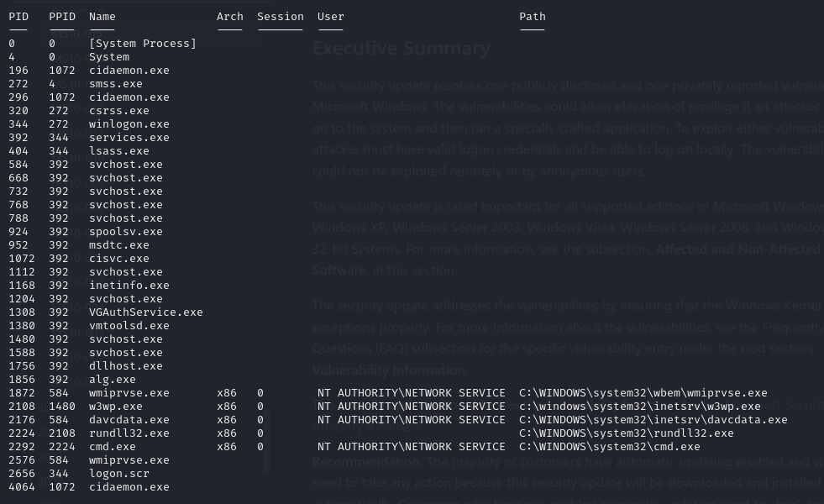This screenshot has height=504, width=824.
Task: Click the inetinfo.exe process name
Action: coord(129,286)
